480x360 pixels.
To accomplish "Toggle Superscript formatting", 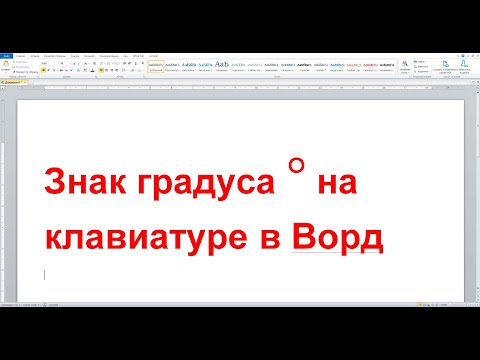I will (x=71, y=70).
